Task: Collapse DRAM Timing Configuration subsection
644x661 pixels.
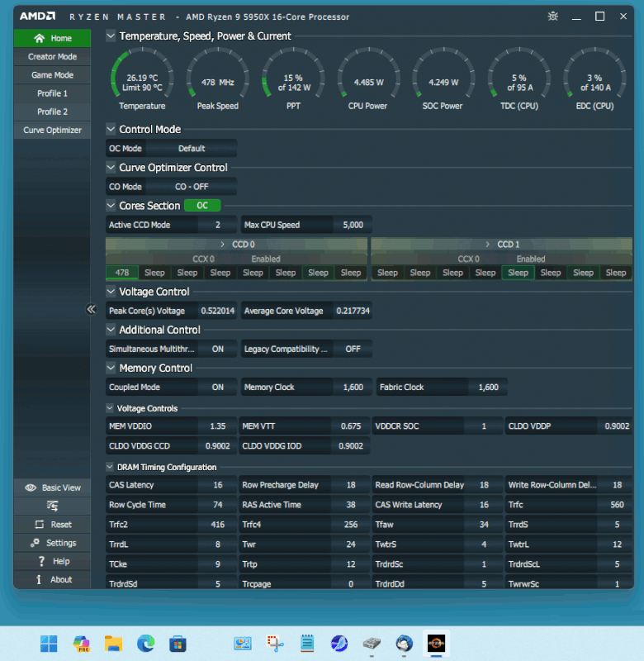Action: (x=110, y=467)
